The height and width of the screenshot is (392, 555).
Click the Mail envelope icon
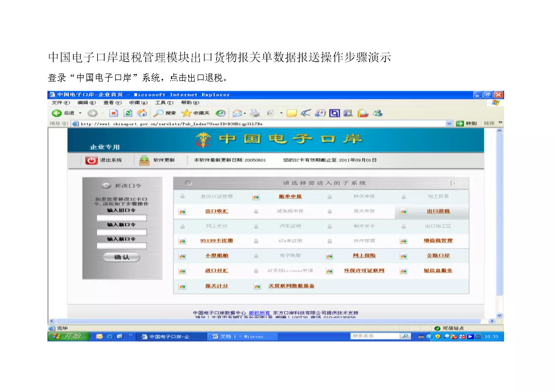pos(237,113)
